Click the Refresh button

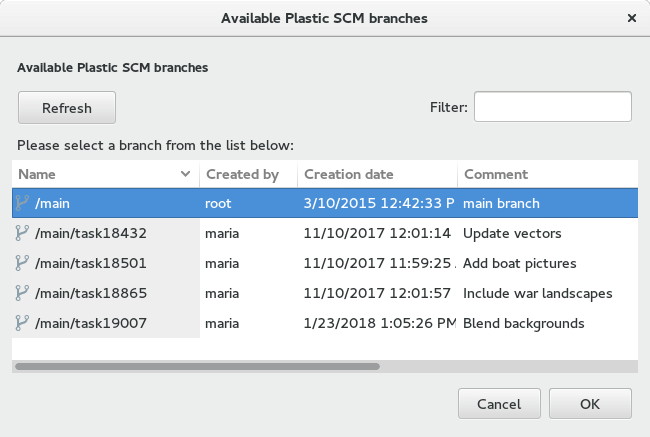[67, 108]
